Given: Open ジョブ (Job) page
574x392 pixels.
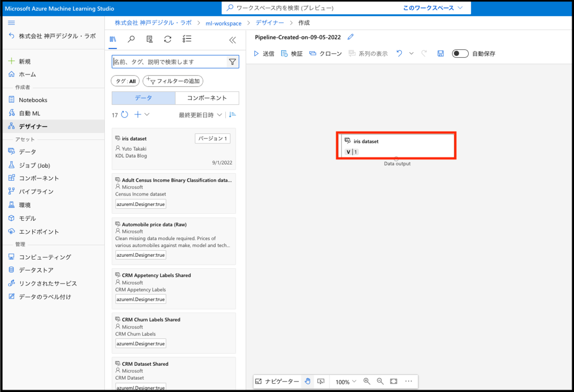Looking at the screenshot, I should [x=29, y=165].
